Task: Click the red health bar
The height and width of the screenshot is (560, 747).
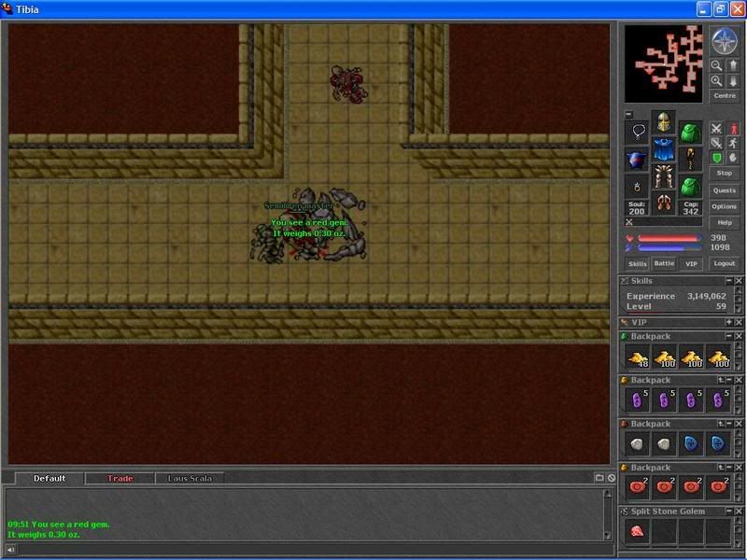Action: coord(669,238)
